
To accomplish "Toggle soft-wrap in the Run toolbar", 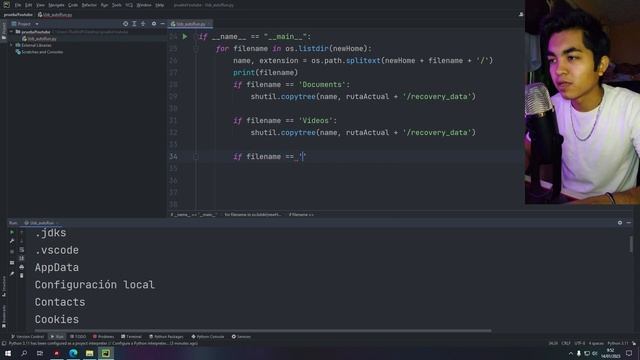I will pos(22,250).
